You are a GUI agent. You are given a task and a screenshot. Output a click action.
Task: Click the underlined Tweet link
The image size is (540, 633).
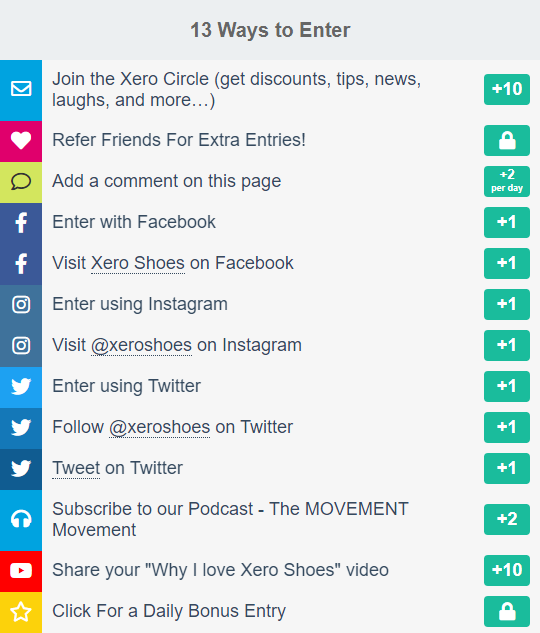pos(76,468)
